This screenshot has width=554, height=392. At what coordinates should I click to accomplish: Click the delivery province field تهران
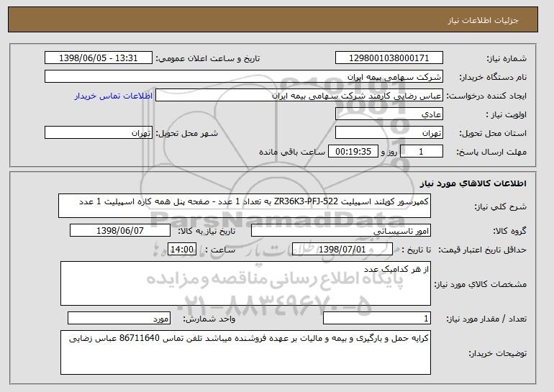(x=389, y=133)
